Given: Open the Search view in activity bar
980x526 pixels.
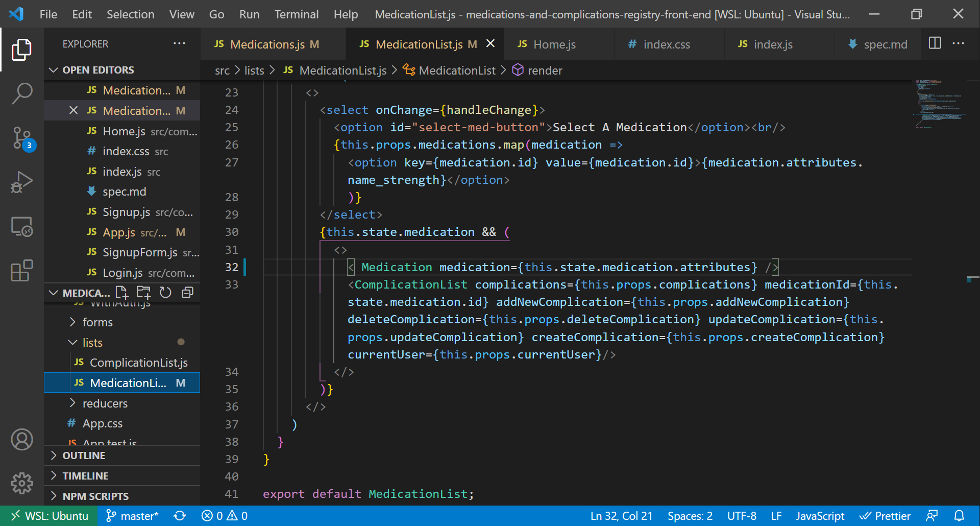Looking at the screenshot, I should [x=22, y=94].
